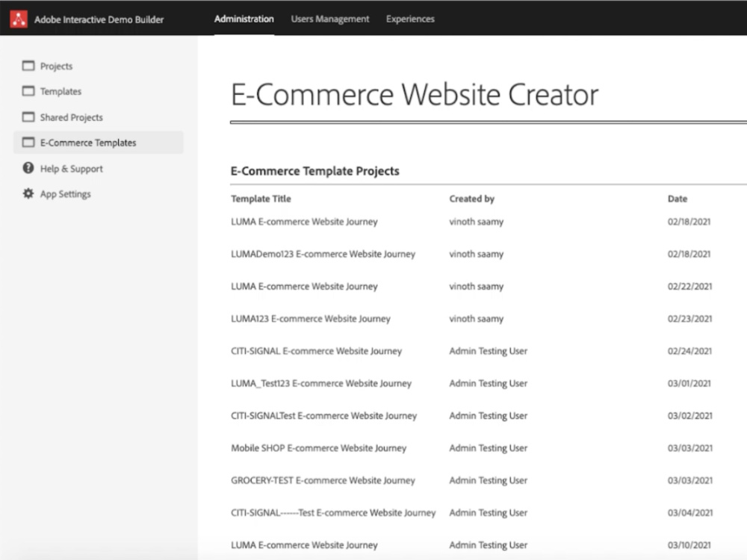
Task: Open CITI-SIGNAL E-commerce Website Journey
Action: coord(316,351)
